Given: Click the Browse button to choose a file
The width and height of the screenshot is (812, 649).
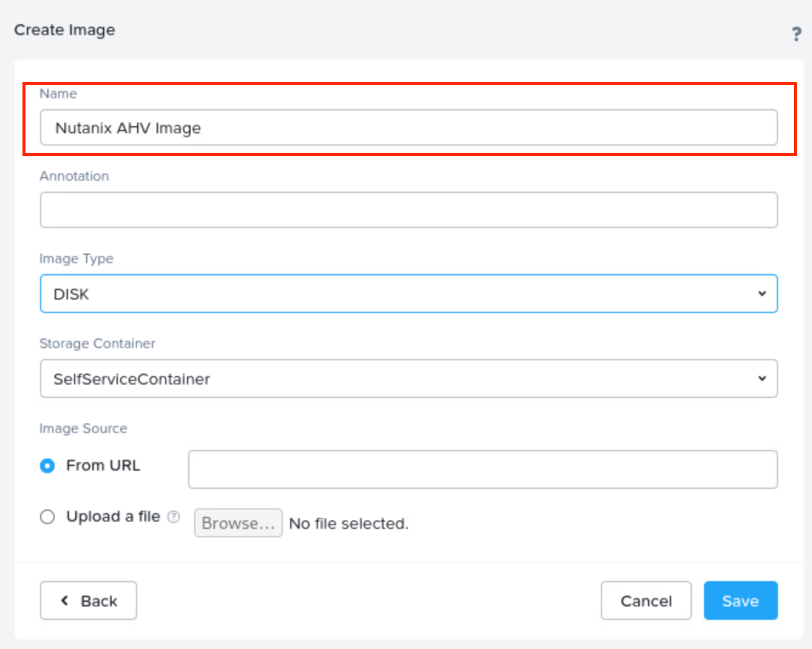Looking at the screenshot, I should coord(238,522).
